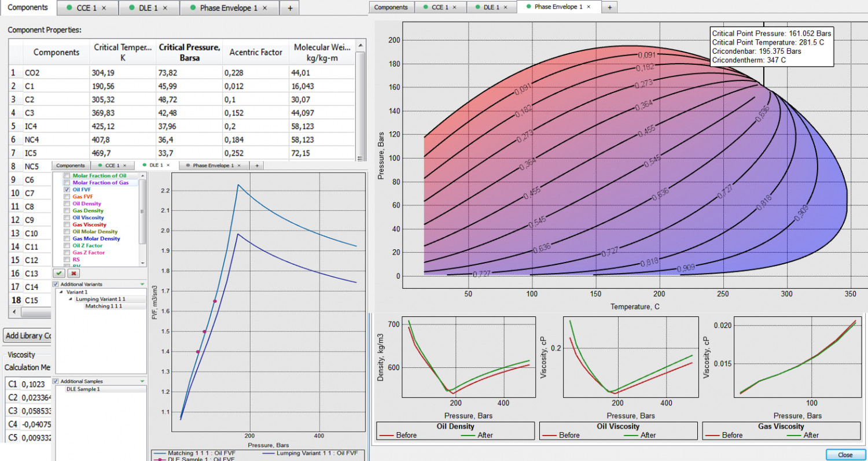Open the Additional Variants green dropdown arrow

pyautogui.click(x=142, y=285)
